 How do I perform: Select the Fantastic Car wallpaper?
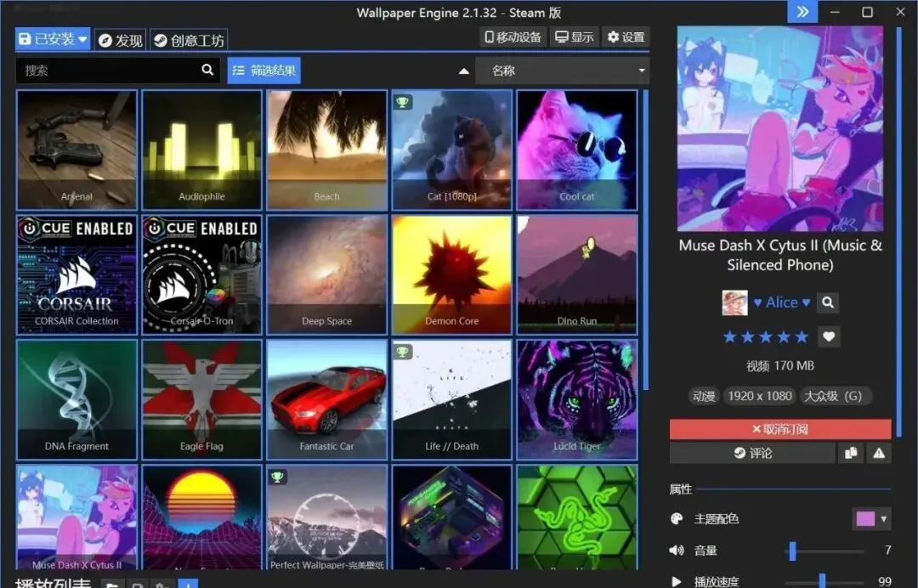pos(326,399)
